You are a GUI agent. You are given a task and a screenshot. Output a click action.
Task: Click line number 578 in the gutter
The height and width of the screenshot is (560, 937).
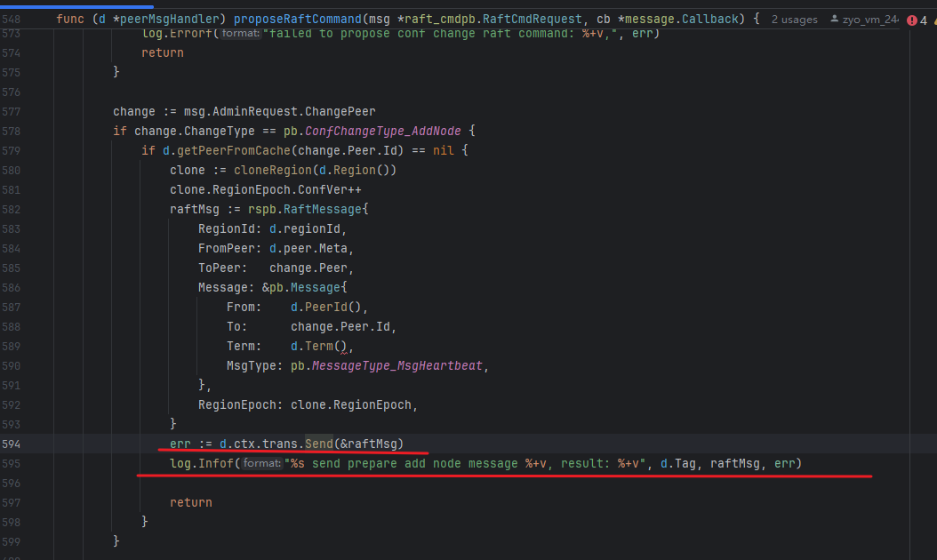coord(11,131)
